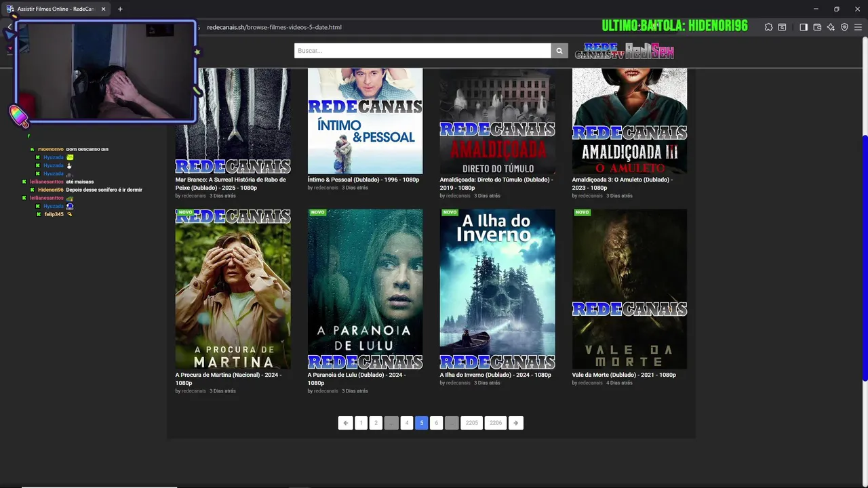Click chat message 'Depois desse sonífero é ir dormir'
The height and width of the screenshot is (488, 868).
tap(104, 190)
